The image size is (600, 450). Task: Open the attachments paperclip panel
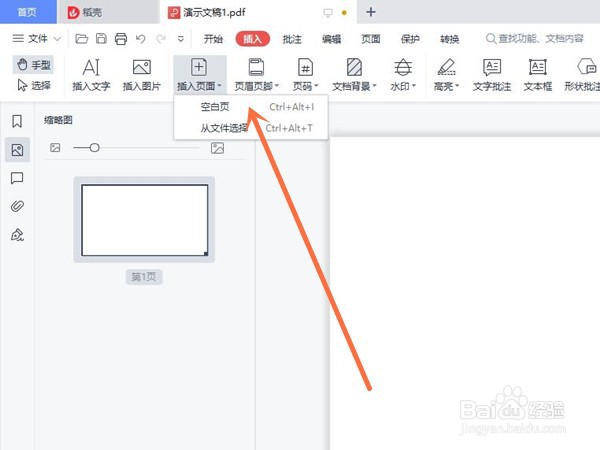pyautogui.click(x=17, y=206)
